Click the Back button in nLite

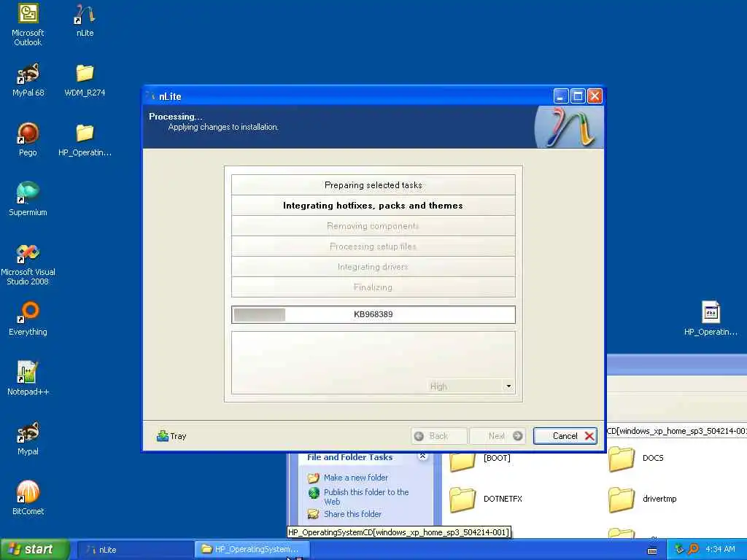[x=438, y=436]
